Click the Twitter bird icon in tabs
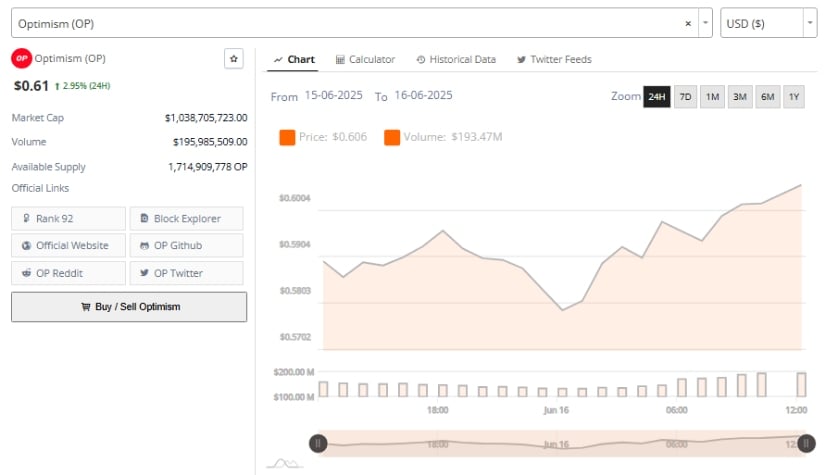Image resolution: width=825 pixels, height=475 pixels. coord(521,59)
